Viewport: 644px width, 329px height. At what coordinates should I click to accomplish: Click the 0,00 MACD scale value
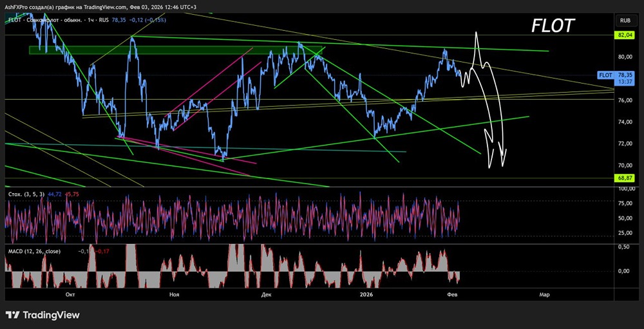[x=625, y=271]
